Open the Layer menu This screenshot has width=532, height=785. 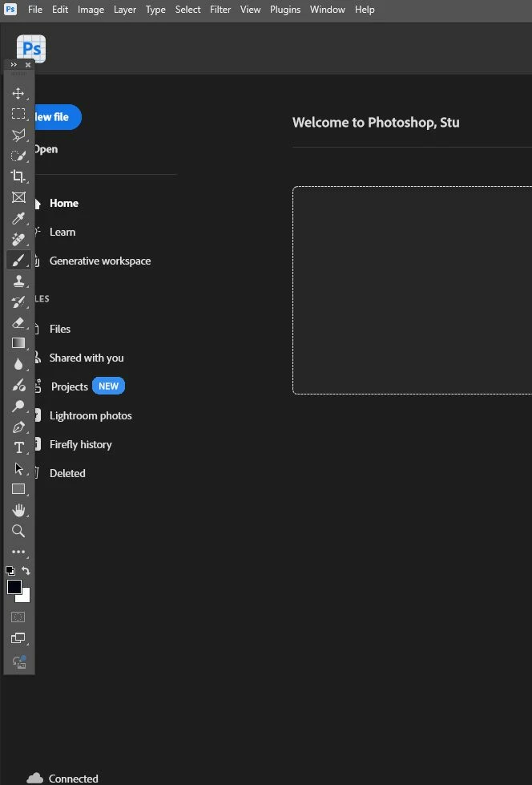[125, 10]
